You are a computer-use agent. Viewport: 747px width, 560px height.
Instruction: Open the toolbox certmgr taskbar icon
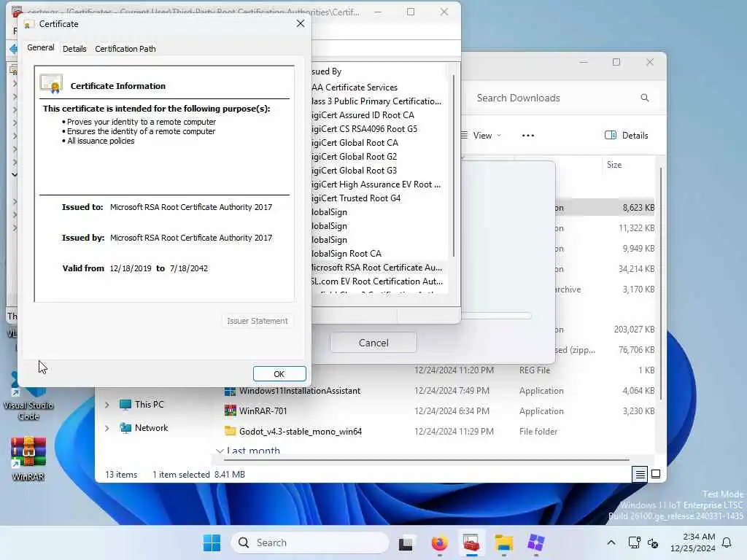tap(471, 542)
